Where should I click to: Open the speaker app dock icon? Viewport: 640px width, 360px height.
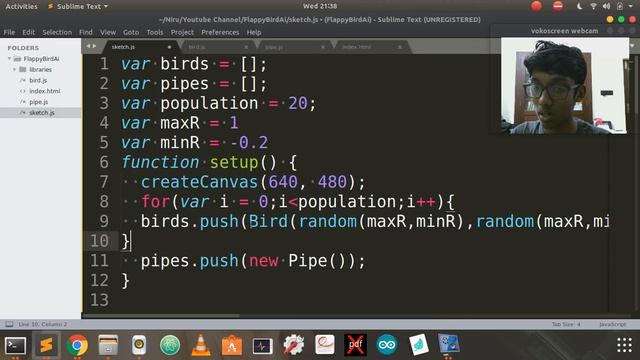click(x=139, y=345)
